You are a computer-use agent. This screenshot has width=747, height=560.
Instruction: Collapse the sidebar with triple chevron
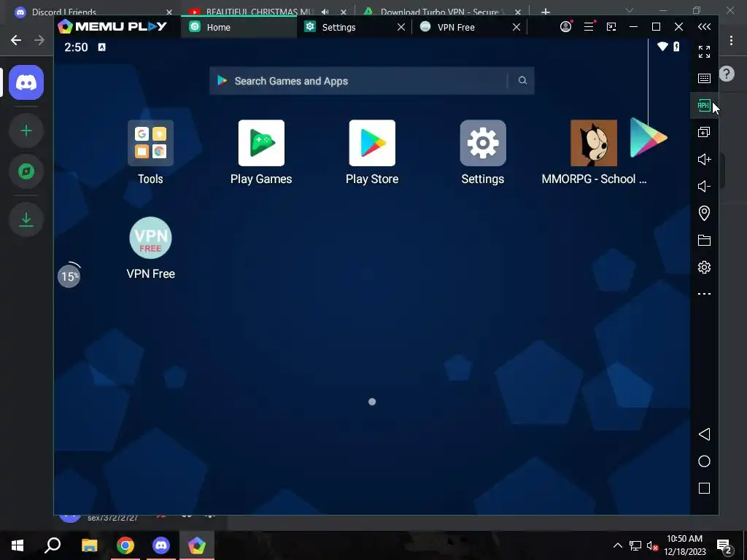coord(704,27)
